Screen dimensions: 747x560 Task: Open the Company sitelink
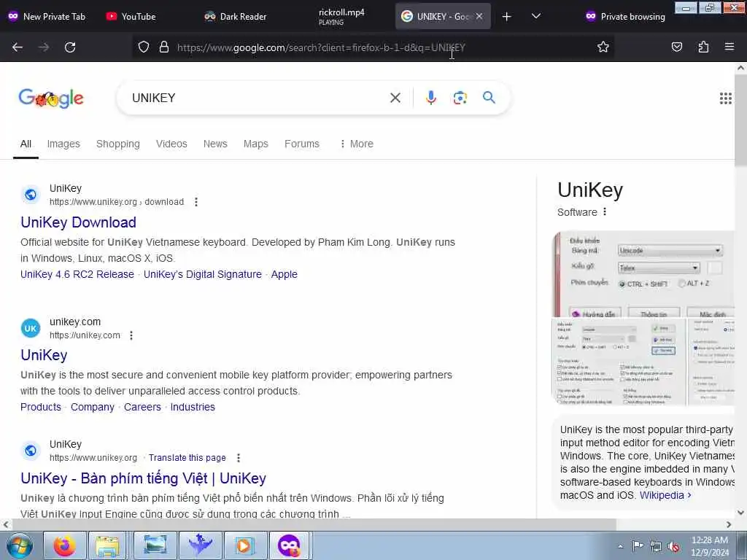[93, 407]
